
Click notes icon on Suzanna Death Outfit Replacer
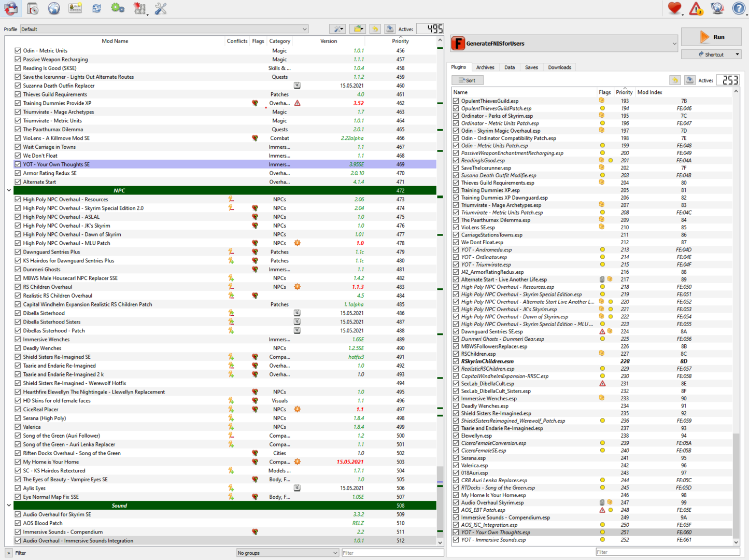click(x=297, y=86)
